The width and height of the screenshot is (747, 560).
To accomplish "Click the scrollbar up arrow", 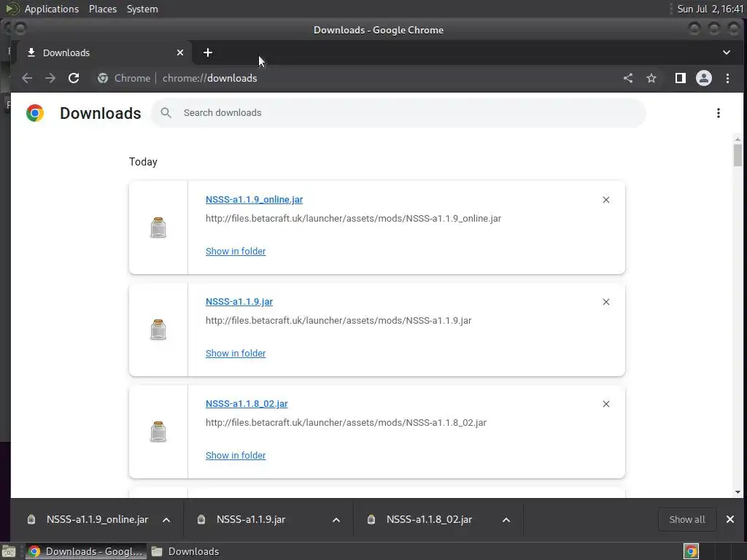I will 738,139.
